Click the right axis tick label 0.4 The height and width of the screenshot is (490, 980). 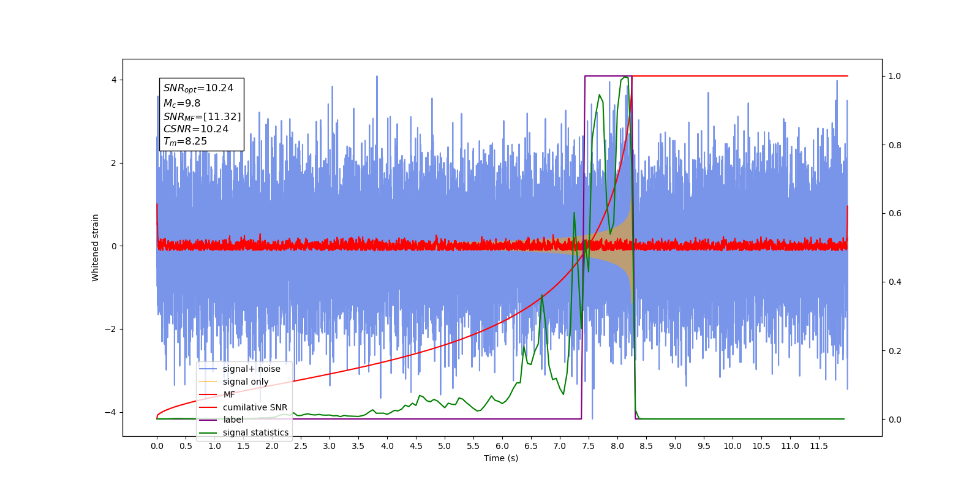tap(895, 282)
